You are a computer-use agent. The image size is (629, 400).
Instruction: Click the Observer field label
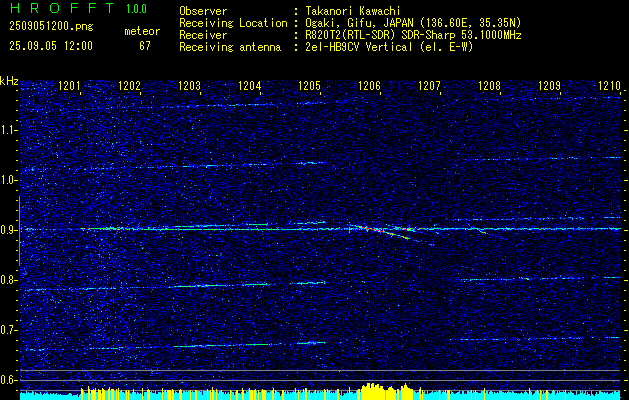(x=203, y=11)
